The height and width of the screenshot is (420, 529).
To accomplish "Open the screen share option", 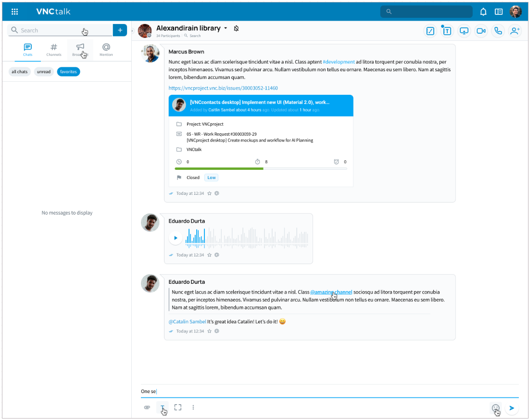I will coord(464,31).
